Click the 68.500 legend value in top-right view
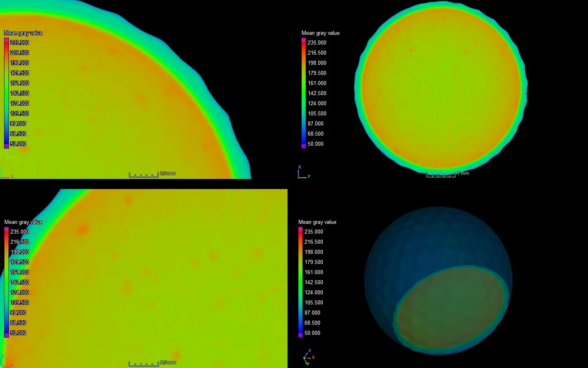Viewport: 588px width, 368px height. pyautogui.click(x=315, y=134)
